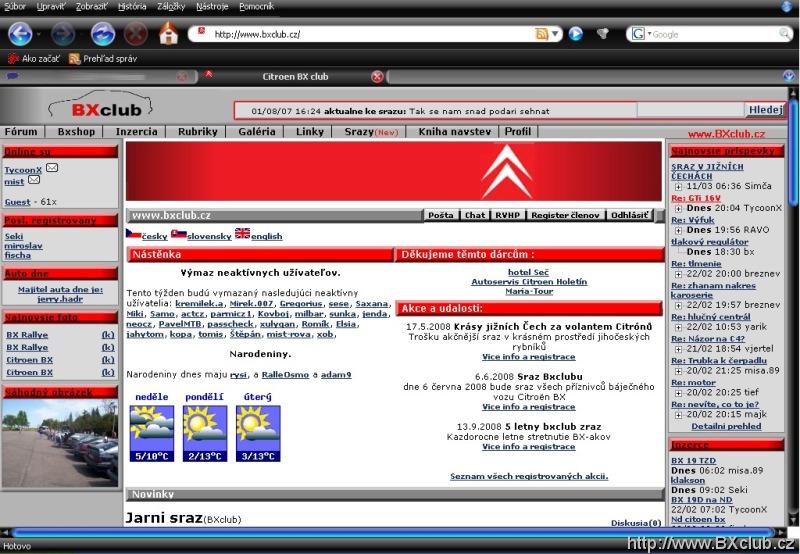Screen dimensions: 800x554
Task: Click the neděle weather forecast icon
Action: (152, 434)
